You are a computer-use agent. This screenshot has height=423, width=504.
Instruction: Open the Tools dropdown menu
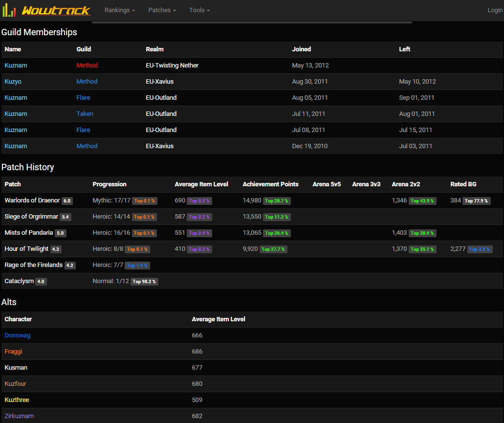pos(199,10)
